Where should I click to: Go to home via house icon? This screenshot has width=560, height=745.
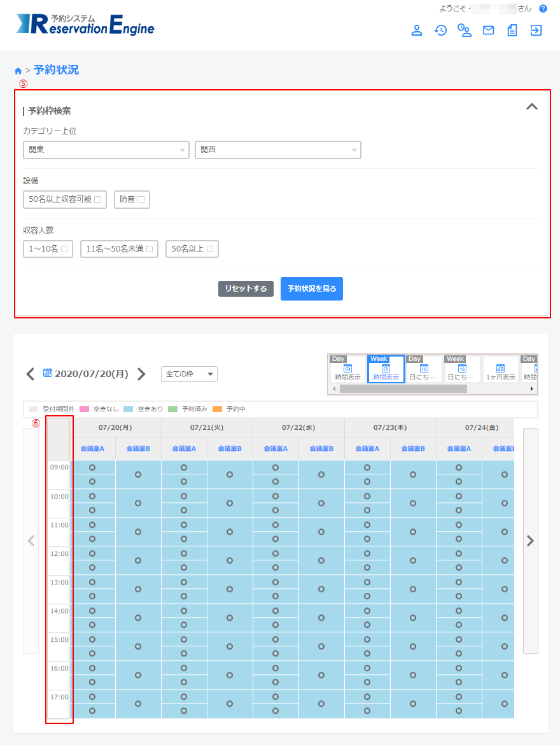click(x=18, y=71)
